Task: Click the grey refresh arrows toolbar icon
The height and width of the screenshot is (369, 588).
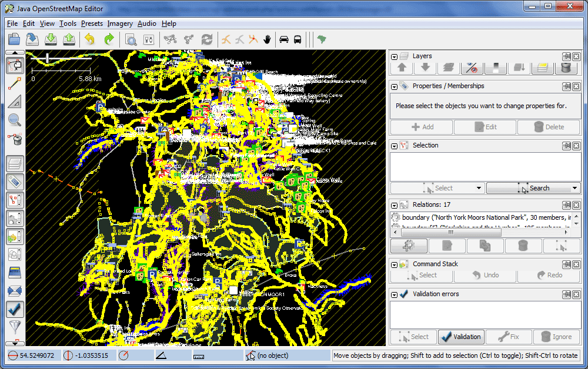Action: click(x=207, y=39)
